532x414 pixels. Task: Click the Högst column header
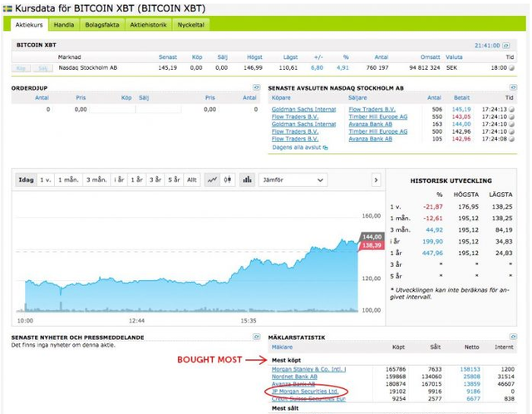click(x=254, y=57)
